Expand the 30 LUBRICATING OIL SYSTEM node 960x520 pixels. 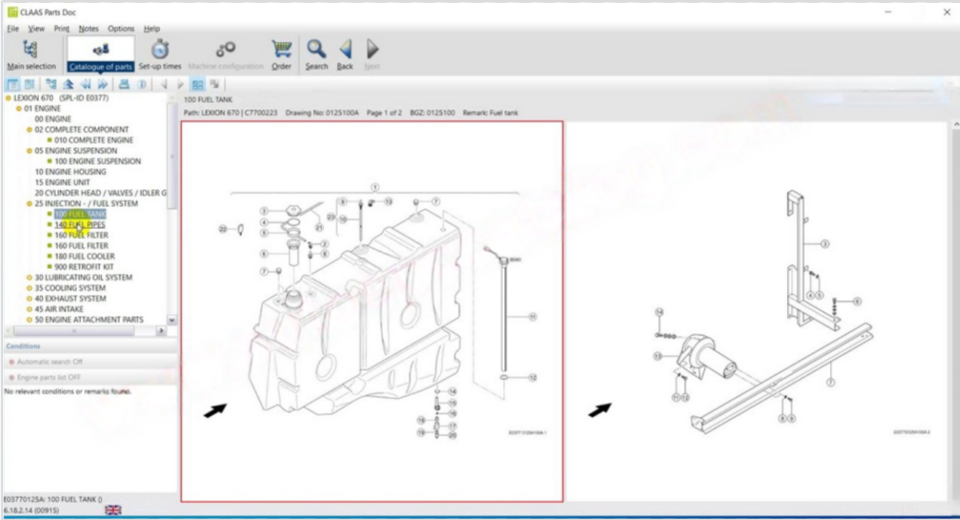[x=29, y=277]
